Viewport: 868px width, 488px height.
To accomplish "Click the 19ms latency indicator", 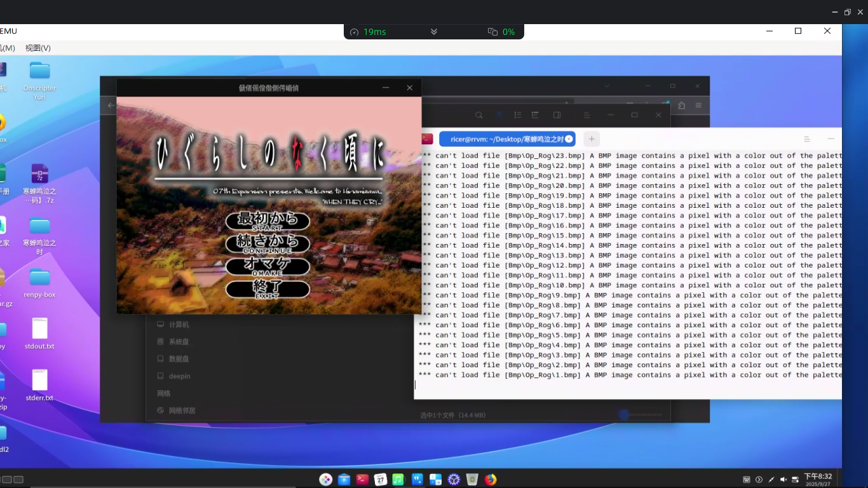I will coord(369,32).
